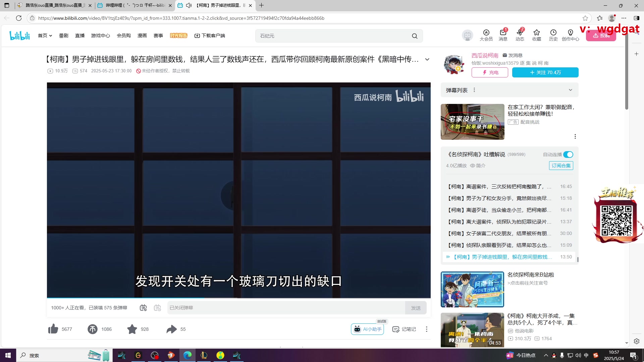Open more options beside 记笔记

[427, 329]
